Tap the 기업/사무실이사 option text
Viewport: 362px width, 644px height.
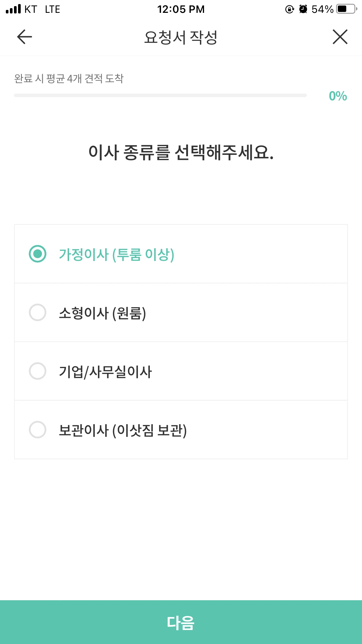pyautogui.click(x=105, y=372)
